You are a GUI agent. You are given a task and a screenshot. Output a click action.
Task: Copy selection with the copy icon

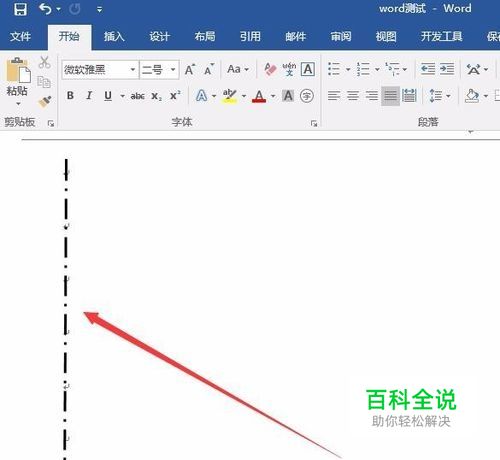click(x=44, y=82)
